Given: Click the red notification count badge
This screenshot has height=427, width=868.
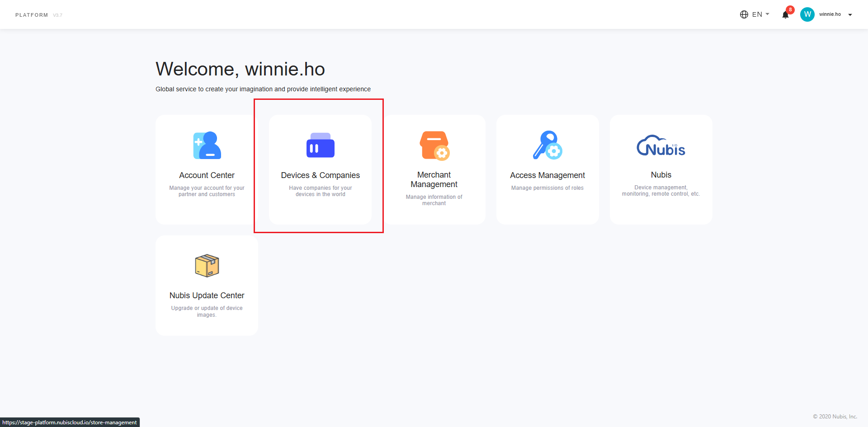Looking at the screenshot, I should pyautogui.click(x=790, y=9).
